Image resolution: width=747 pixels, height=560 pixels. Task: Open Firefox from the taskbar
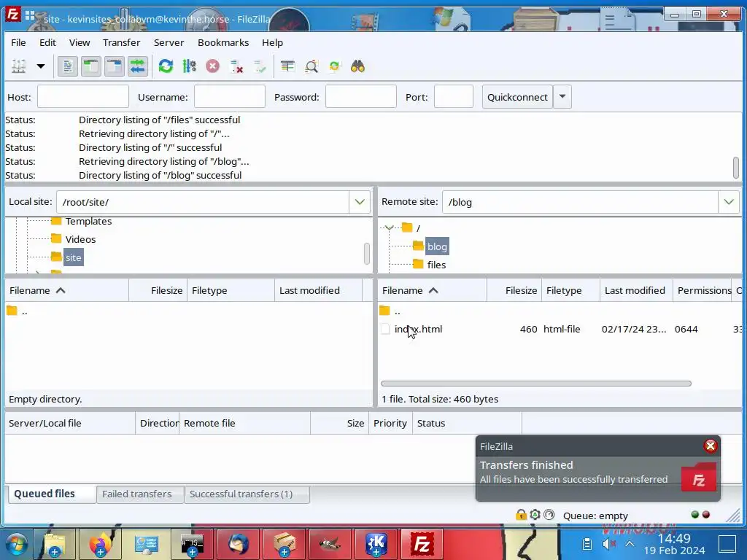tap(99, 544)
